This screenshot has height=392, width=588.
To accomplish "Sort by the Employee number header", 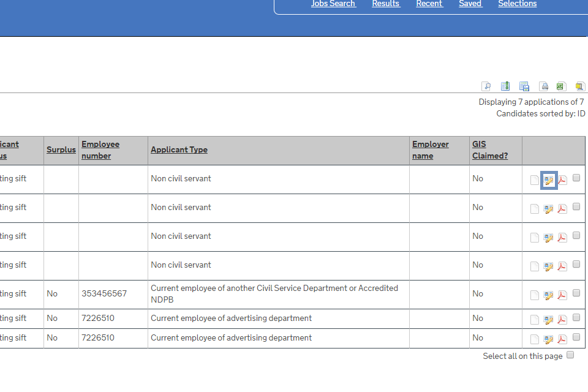I will [100, 150].
